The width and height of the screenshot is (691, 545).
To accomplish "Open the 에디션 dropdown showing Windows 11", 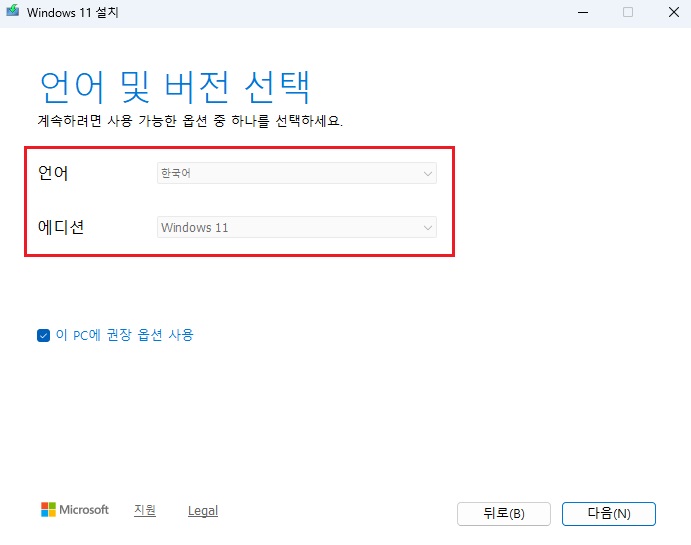I will click(297, 227).
